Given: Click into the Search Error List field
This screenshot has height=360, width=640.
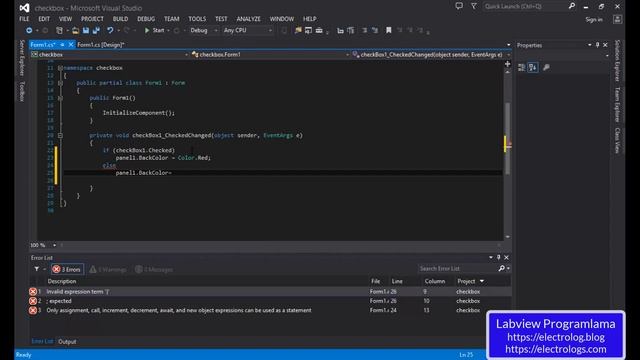Looking at the screenshot, I should [x=458, y=268].
